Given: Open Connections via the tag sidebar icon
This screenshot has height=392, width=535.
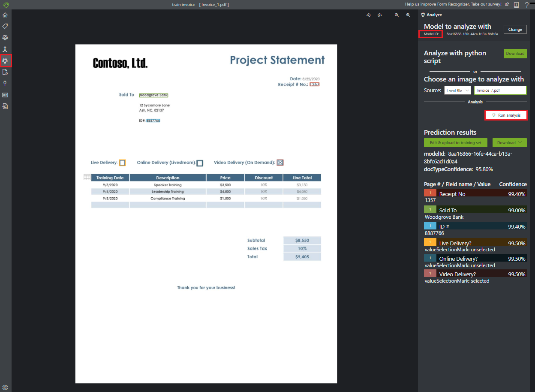Looking at the screenshot, I should [5, 26].
